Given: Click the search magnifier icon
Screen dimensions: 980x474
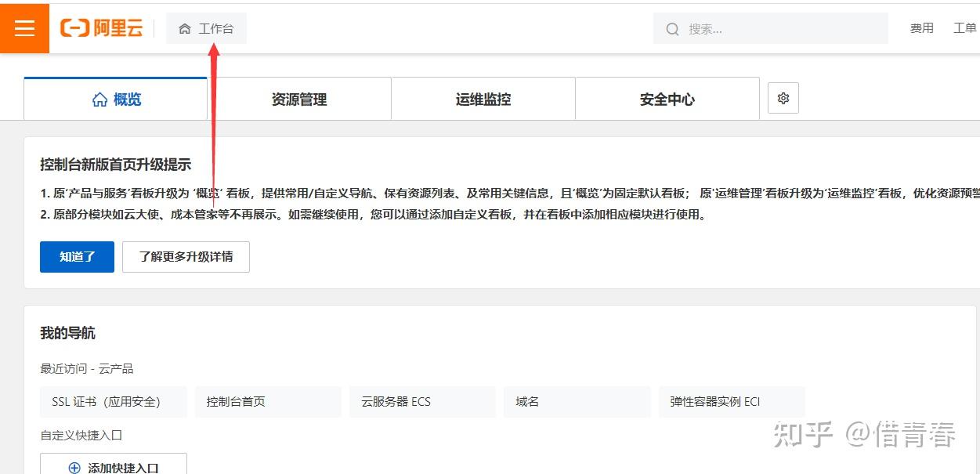Looking at the screenshot, I should [672, 28].
